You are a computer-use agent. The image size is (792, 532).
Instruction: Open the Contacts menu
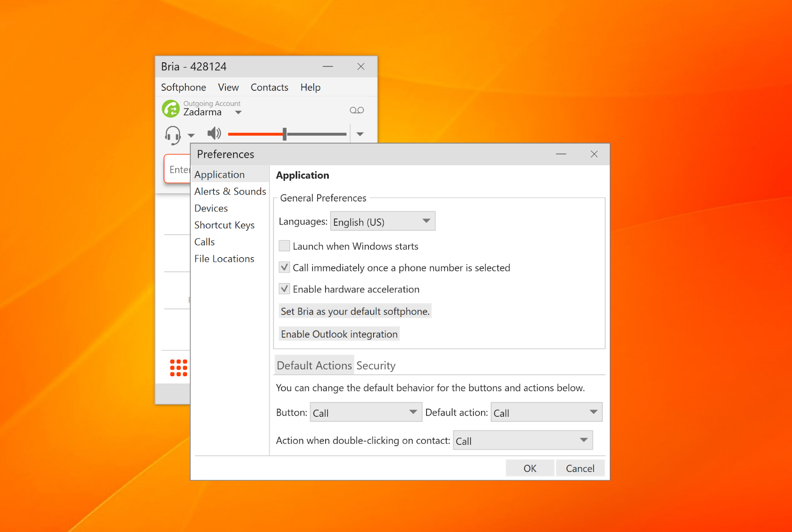(269, 88)
